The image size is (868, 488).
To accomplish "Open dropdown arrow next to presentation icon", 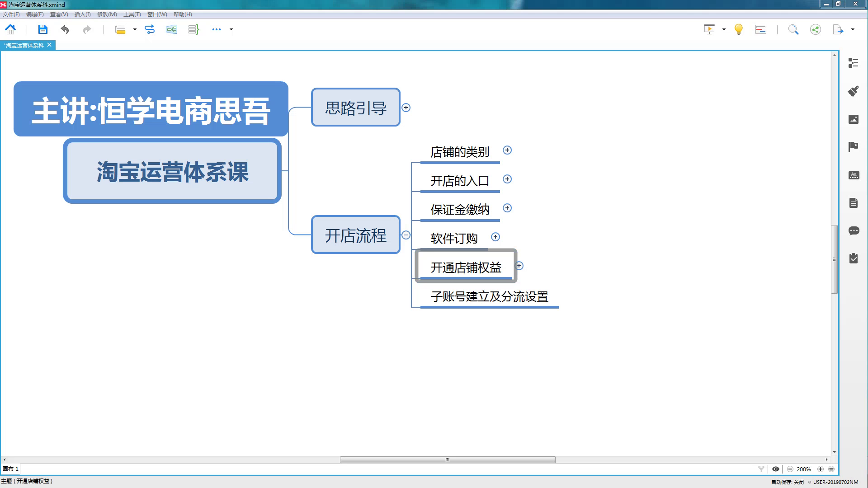I will click(x=724, y=30).
